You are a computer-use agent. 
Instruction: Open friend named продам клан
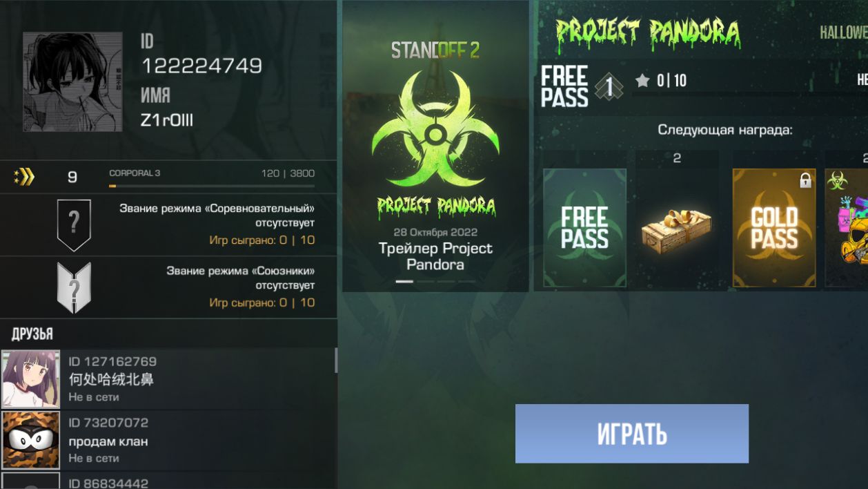[168, 440]
